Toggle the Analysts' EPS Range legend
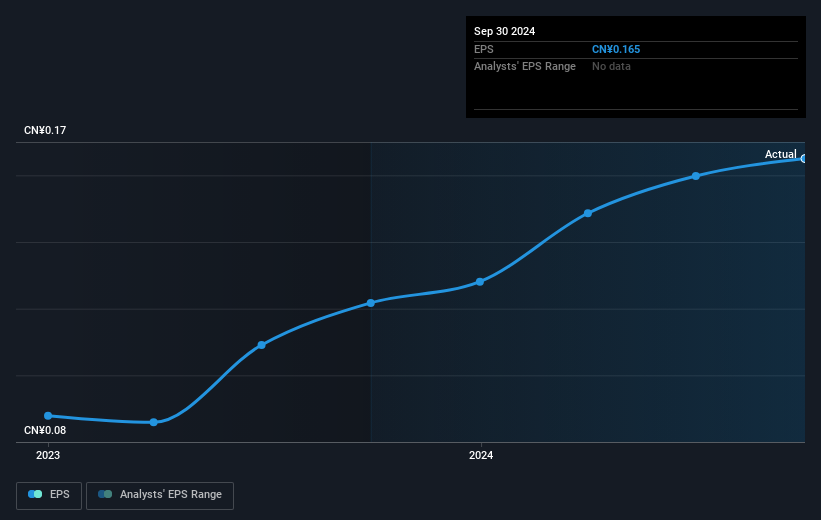The width and height of the screenshot is (821, 520). click(x=160, y=495)
